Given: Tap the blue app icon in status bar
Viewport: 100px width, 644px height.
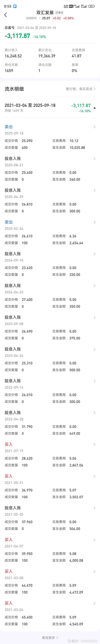Looking at the screenshot, I should pyautogui.click(x=15, y=6).
